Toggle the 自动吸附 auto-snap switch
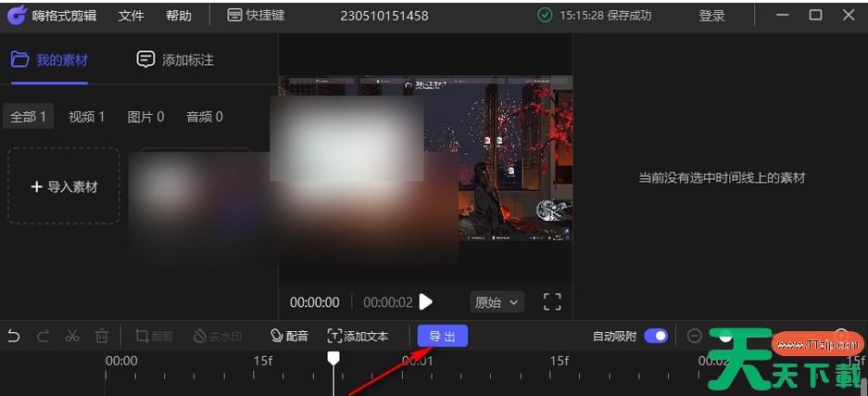Screen dimensions: 868x396 [656, 336]
